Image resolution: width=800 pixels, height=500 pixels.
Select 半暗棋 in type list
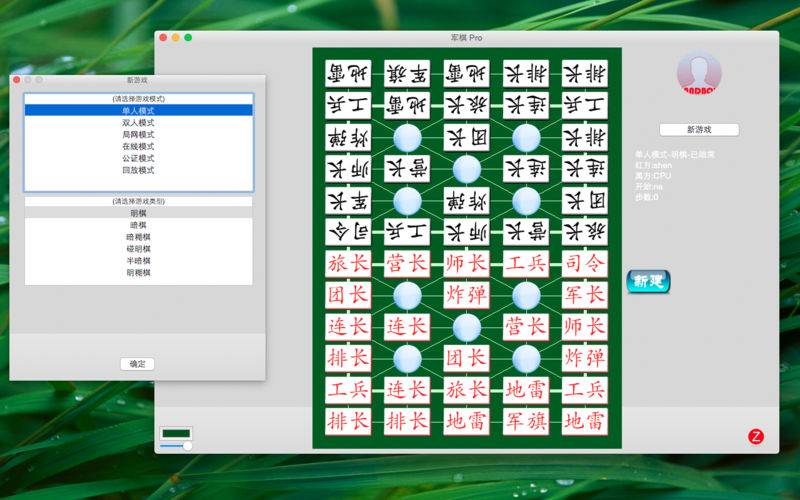click(138, 261)
